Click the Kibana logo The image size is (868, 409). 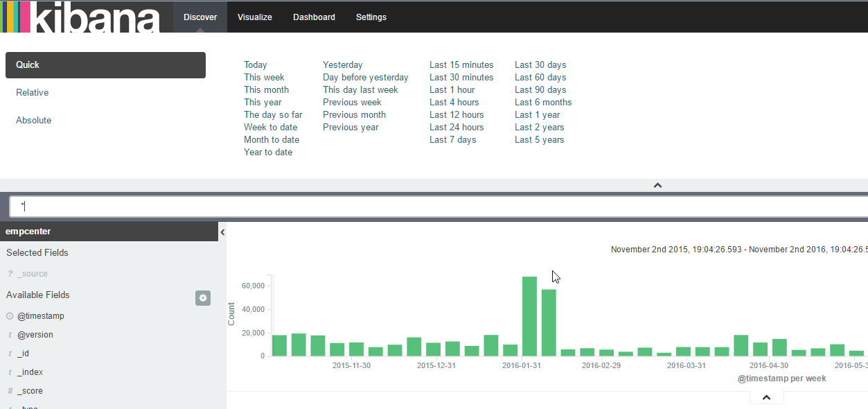(x=82, y=17)
